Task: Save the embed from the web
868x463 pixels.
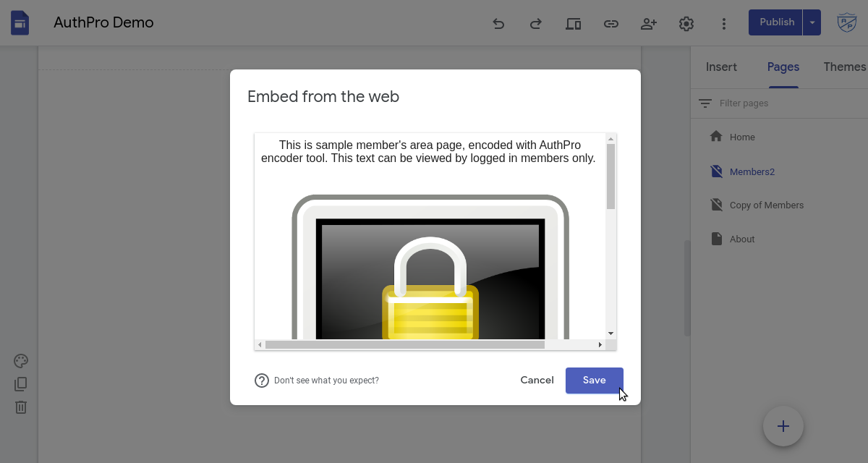Action: click(595, 381)
